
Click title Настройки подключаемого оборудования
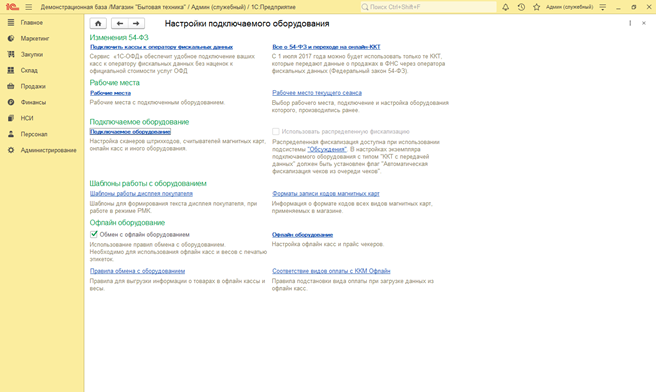pyautogui.click(x=247, y=23)
